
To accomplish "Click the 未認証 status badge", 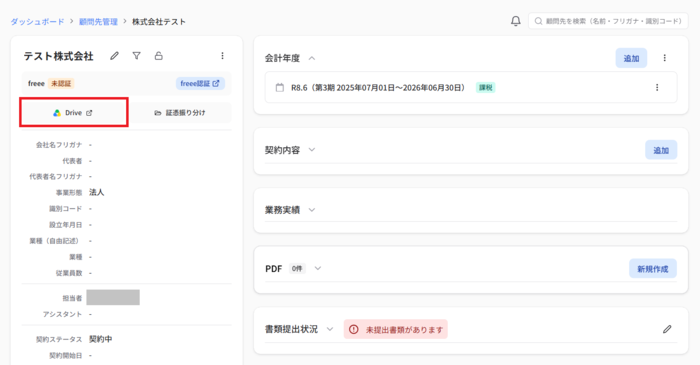I will 61,83.
